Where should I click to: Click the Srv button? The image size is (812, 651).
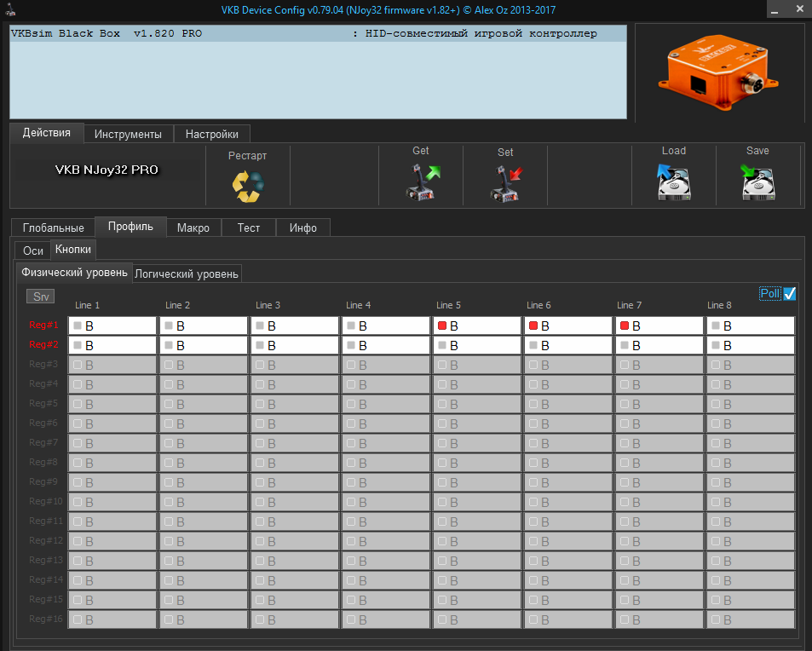click(40, 297)
